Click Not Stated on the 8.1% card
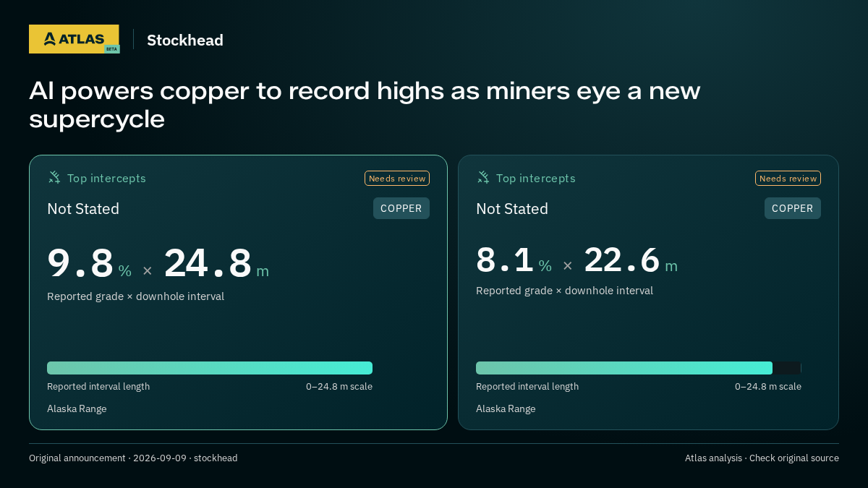This screenshot has height=488, width=868. tap(512, 209)
